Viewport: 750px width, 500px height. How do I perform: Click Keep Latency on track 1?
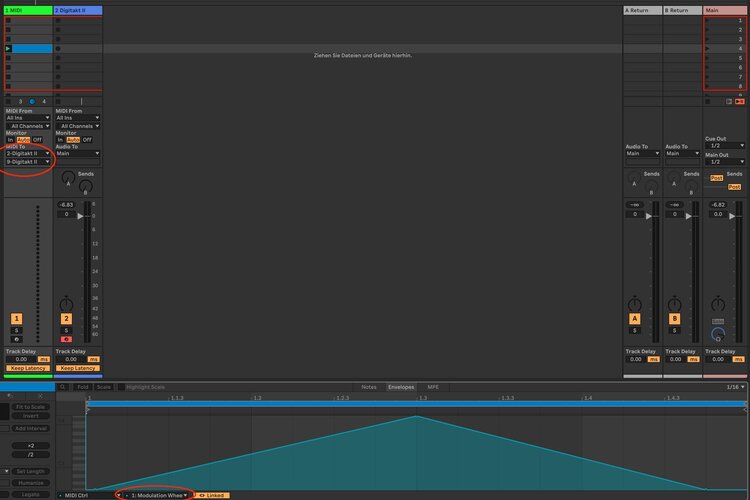(x=28, y=368)
